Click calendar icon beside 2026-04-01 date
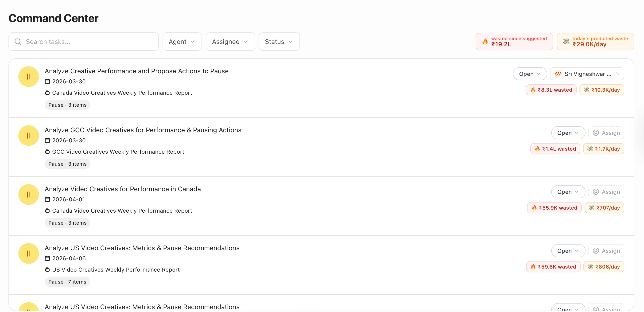Viewport: 644px width, 312px height. pos(47,199)
